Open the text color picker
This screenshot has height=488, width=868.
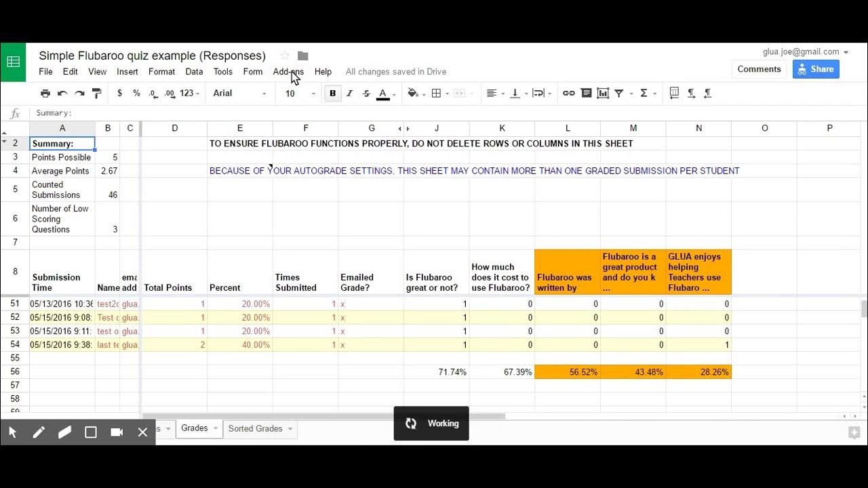coord(386,94)
